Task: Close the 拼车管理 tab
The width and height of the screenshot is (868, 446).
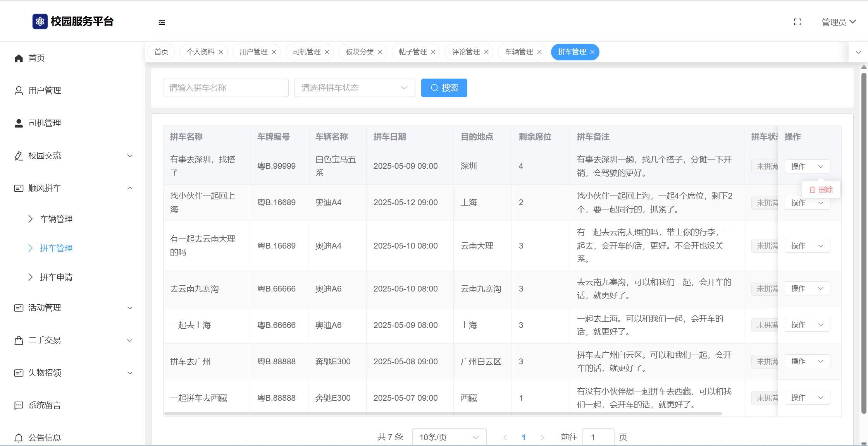Action: [592, 52]
